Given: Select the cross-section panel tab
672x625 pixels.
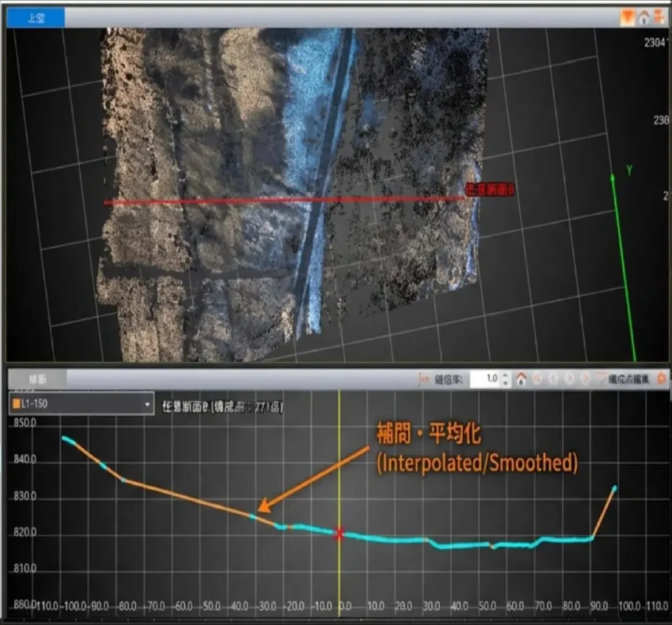Looking at the screenshot, I should click(x=37, y=379).
